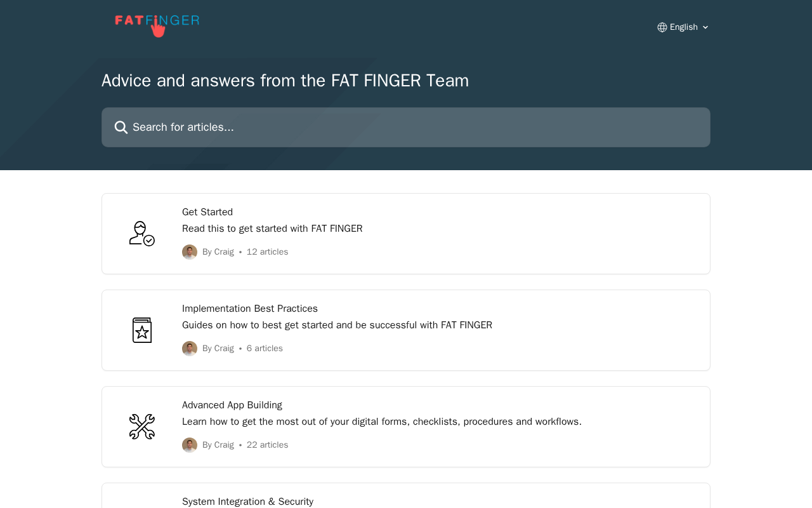This screenshot has width=812, height=508.
Task: Click the Implementation Best Practices star-book icon
Action: (142, 330)
